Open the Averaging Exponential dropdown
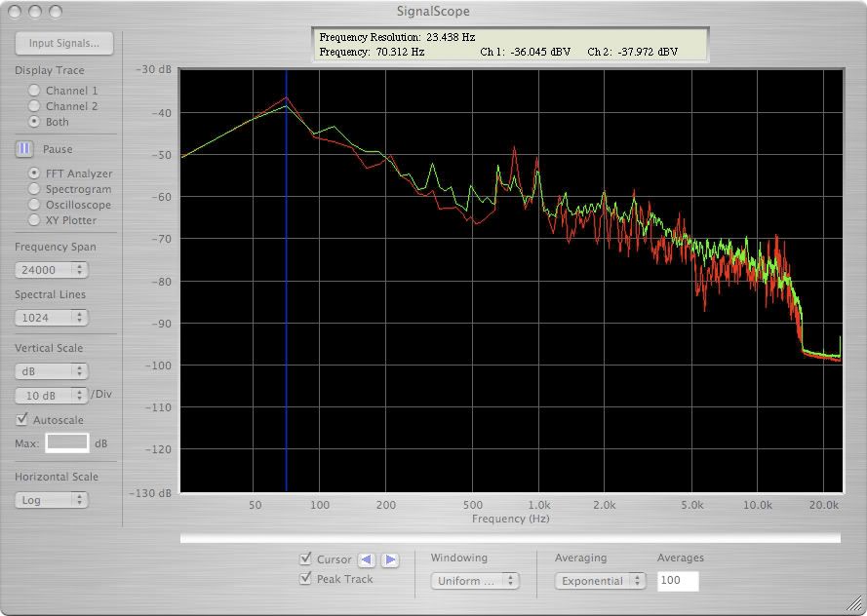 [600, 581]
